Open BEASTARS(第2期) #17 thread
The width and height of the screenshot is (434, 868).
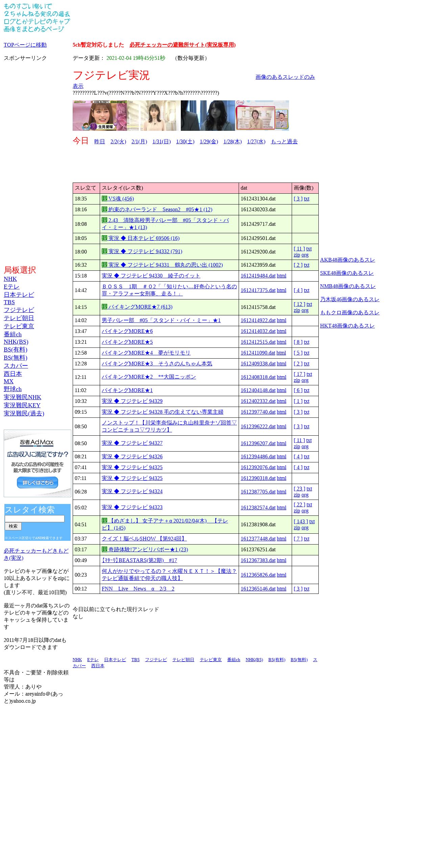click(x=139, y=560)
